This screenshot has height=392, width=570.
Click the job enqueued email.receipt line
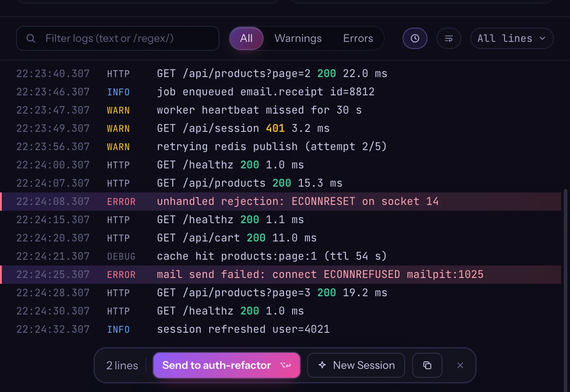(x=281, y=92)
